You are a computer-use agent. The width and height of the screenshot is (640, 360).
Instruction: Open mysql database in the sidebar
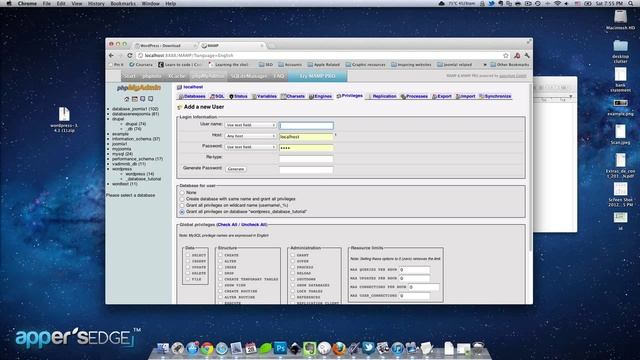[x=122, y=154]
